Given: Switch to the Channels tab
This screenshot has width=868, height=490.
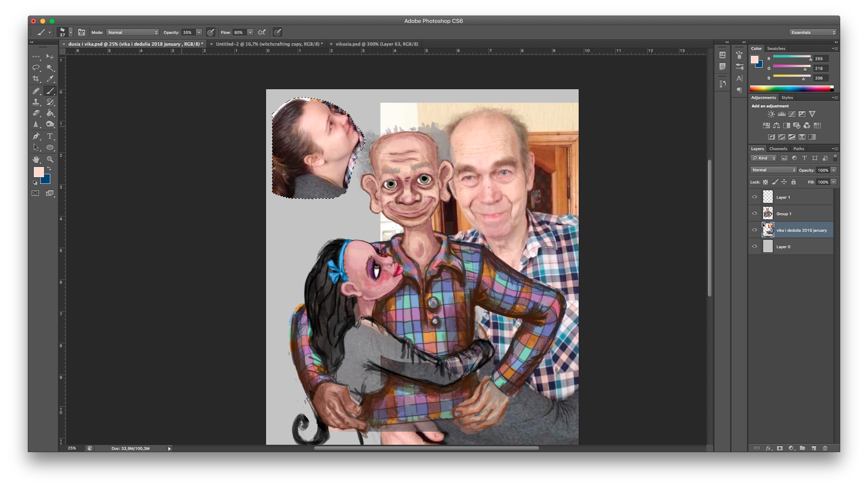Looking at the screenshot, I should [x=778, y=149].
